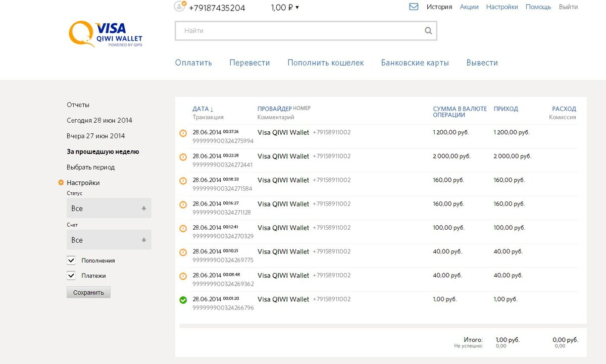Click the phone number +79187435204

[217, 8]
